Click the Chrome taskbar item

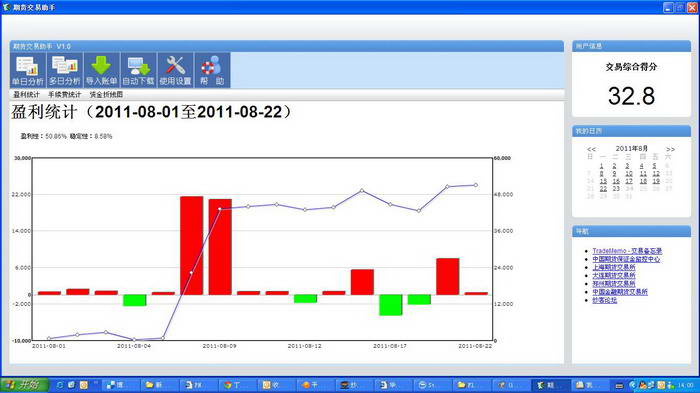click(x=236, y=385)
